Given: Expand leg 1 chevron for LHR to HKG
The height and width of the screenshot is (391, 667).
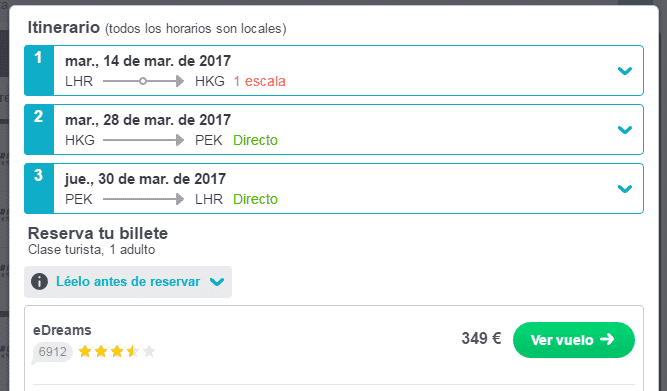Looking at the screenshot, I should 624,71.
